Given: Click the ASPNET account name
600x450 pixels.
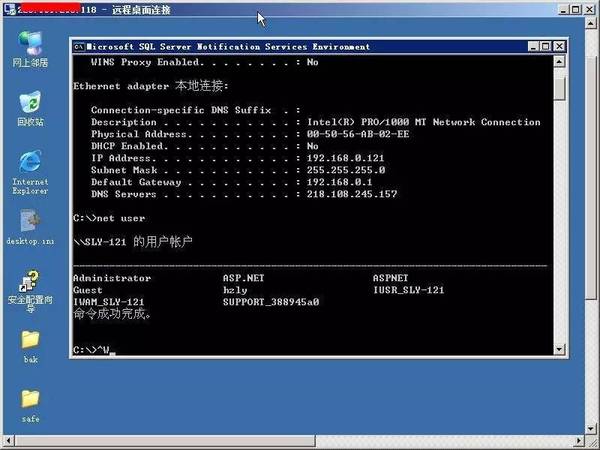Looking at the screenshot, I should (x=390, y=278).
